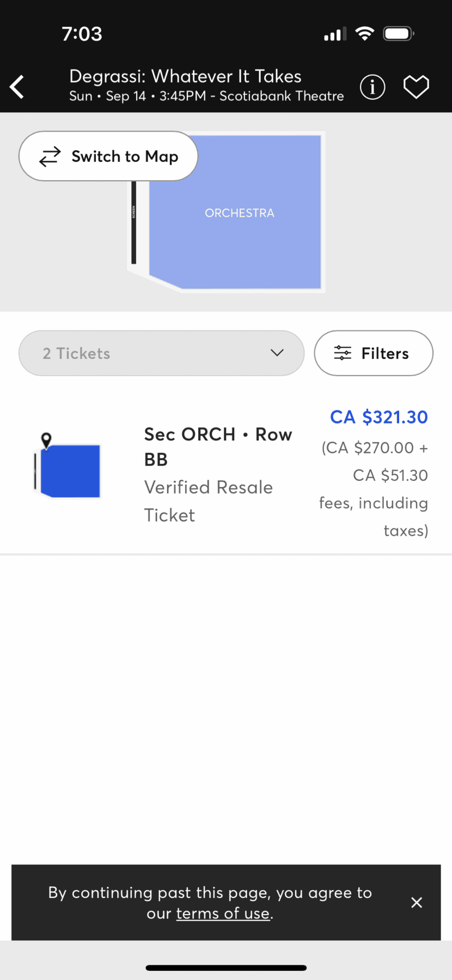Open the Filters text button
This screenshot has width=452, height=980.
[x=385, y=353]
